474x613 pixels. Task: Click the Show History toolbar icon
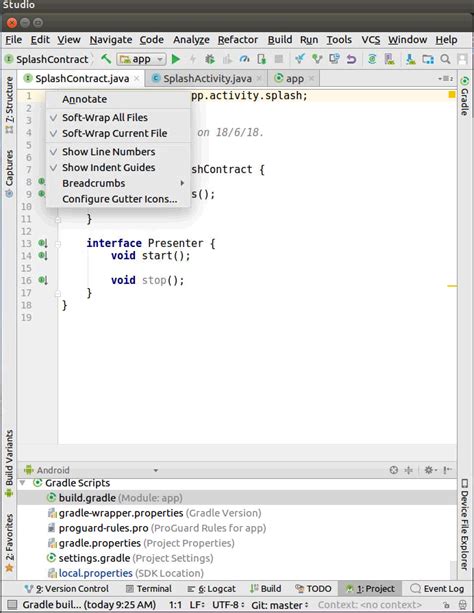click(334, 59)
